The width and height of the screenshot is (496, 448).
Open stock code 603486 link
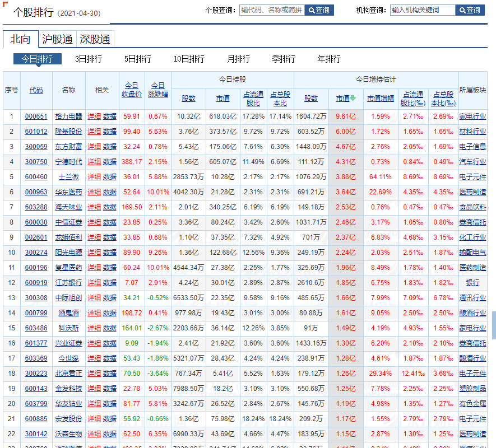click(36, 328)
